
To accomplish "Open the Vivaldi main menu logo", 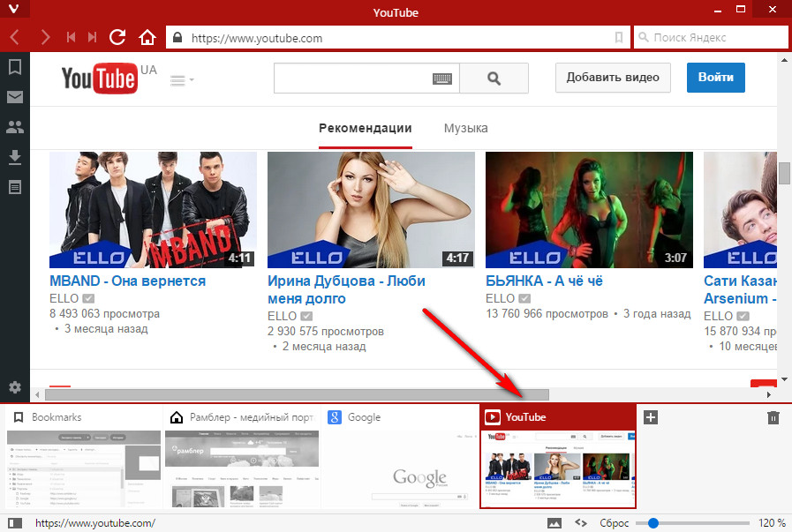I will point(13,9).
